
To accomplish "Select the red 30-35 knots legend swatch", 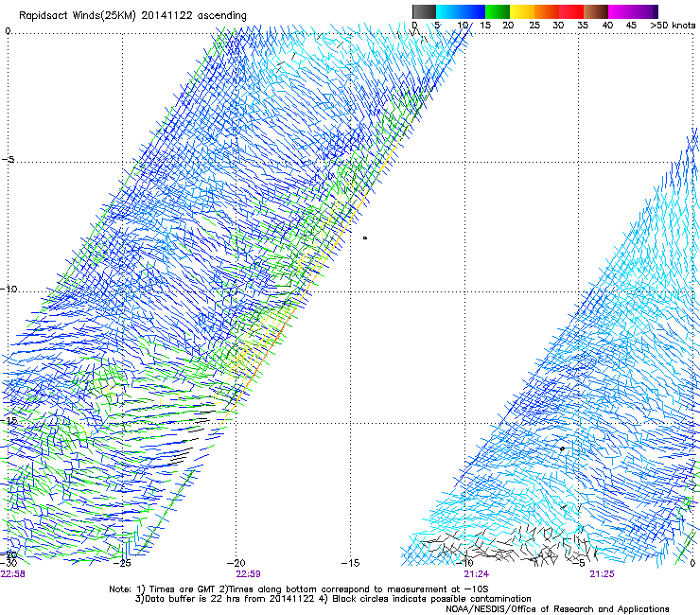I will click(571, 11).
